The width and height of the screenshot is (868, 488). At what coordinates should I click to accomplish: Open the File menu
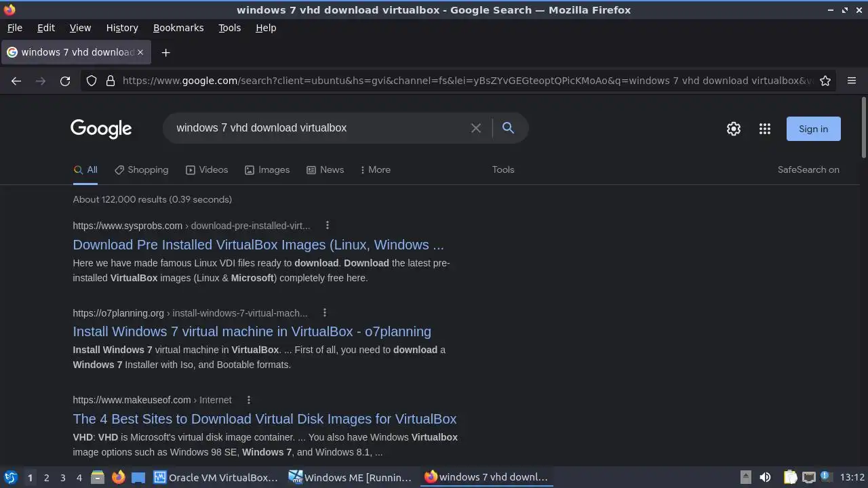pos(14,28)
